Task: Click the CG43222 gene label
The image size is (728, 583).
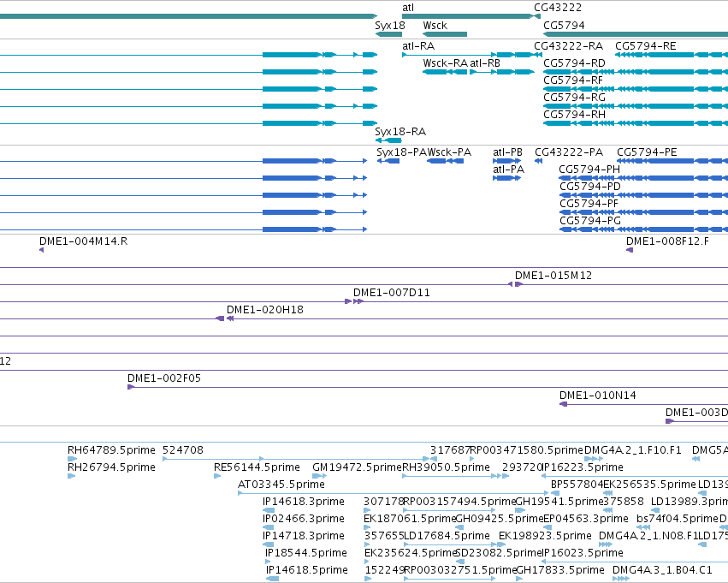Action: pyautogui.click(x=558, y=8)
